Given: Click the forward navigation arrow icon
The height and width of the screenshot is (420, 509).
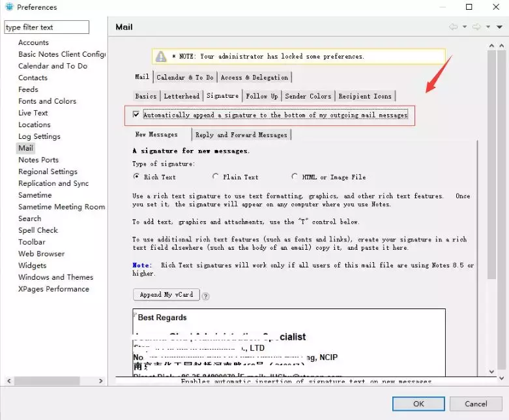Looking at the screenshot, I should pos(476,27).
